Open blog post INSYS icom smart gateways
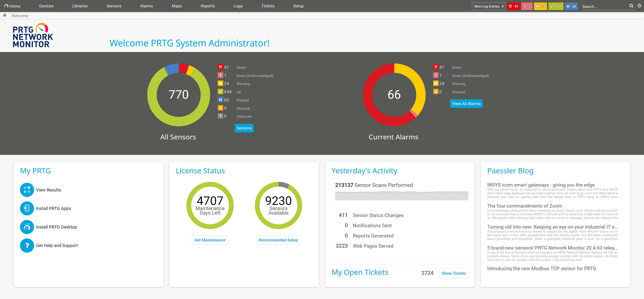 pos(541,185)
